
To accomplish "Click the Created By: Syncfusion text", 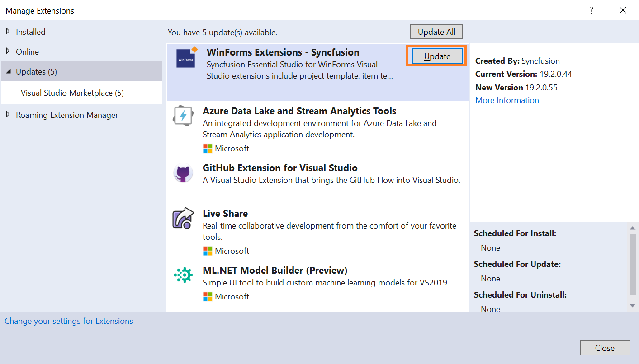I will (x=517, y=61).
